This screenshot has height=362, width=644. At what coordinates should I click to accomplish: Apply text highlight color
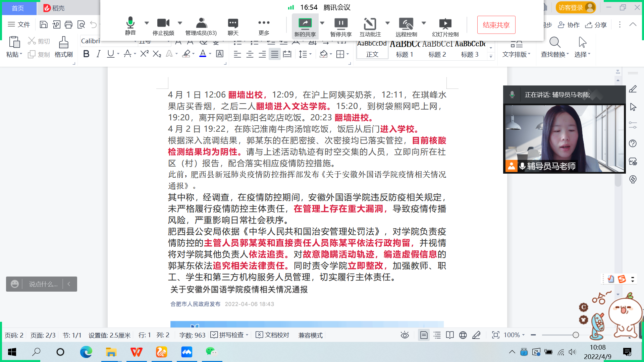click(186, 54)
